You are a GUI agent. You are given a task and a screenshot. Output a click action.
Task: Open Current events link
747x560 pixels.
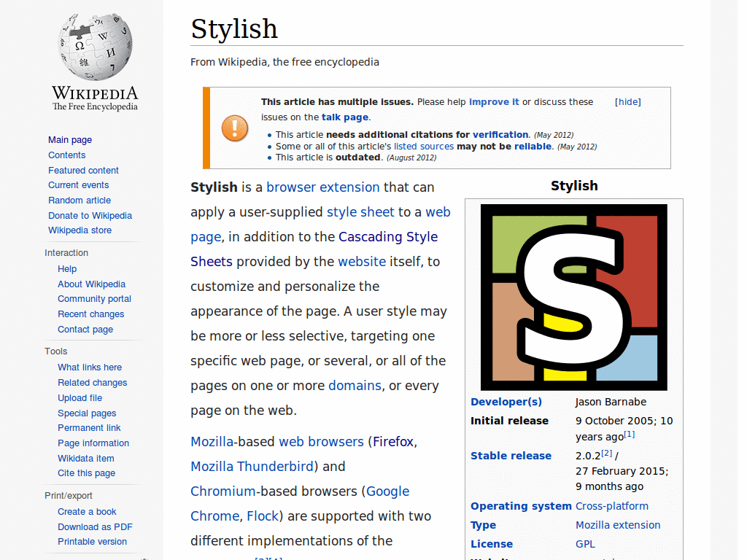[78, 185]
